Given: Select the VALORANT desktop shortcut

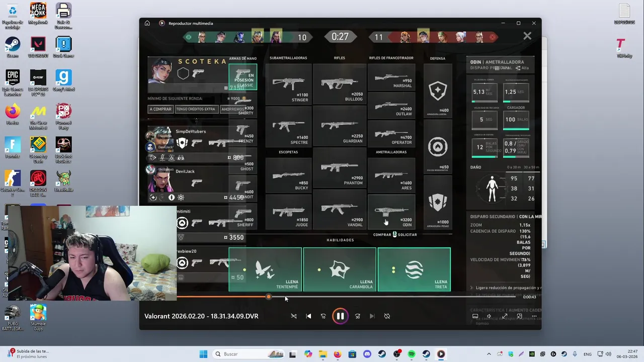Looking at the screenshot, I should 38,48.
